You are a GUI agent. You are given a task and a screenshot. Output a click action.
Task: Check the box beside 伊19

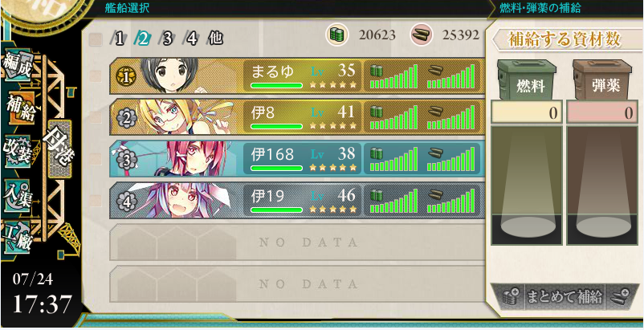(96, 200)
